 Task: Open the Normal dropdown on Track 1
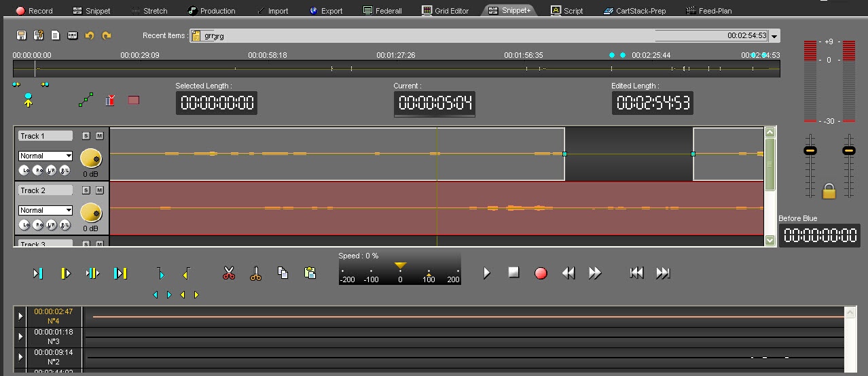[46, 156]
